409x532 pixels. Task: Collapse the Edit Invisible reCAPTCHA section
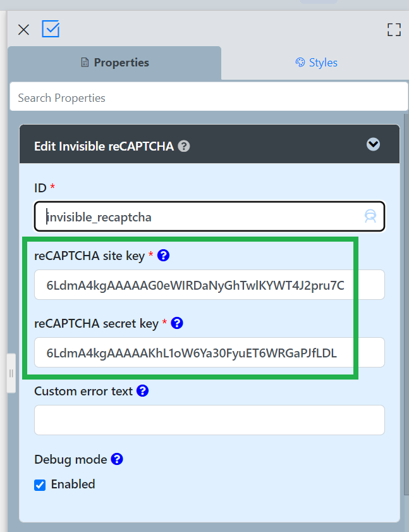pyautogui.click(x=373, y=145)
